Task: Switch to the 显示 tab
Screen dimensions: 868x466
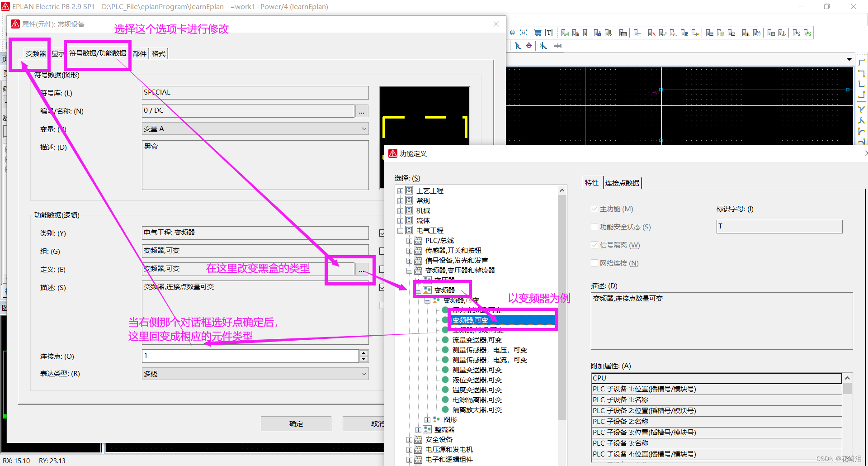Action: (x=57, y=53)
